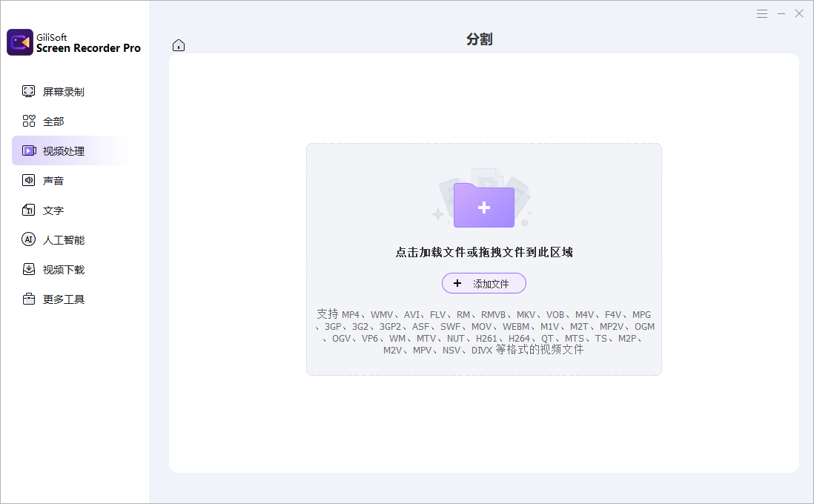This screenshot has height=504, width=814.
Task: Click the download icon beside 视频下载
Action: click(x=29, y=269)
